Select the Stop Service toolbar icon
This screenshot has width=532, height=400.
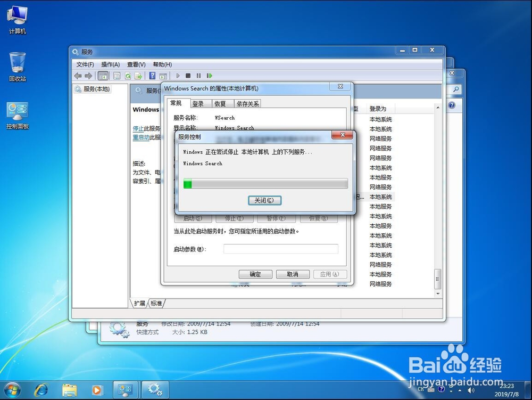point(188,76)
